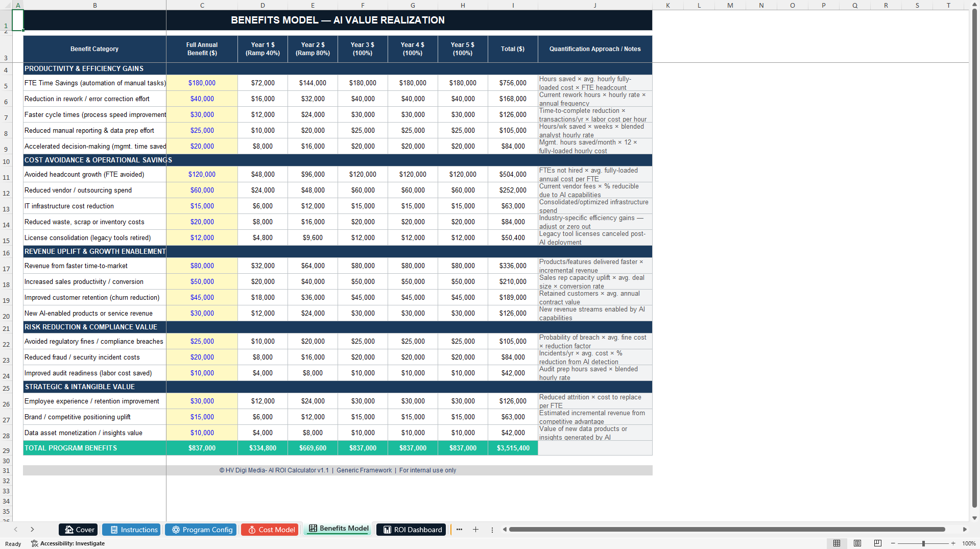This screenshot has height=549, width=980.
Task: Select column C header
Action: [x=202, y=5]
